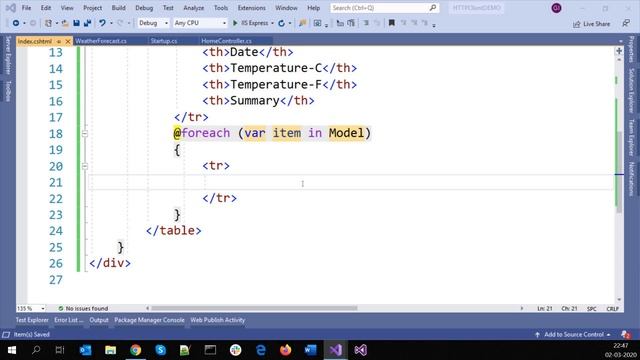Switch to the WeatherForecast.cs tab
This screenshot has width=640, height=360.
pos(101,41)
